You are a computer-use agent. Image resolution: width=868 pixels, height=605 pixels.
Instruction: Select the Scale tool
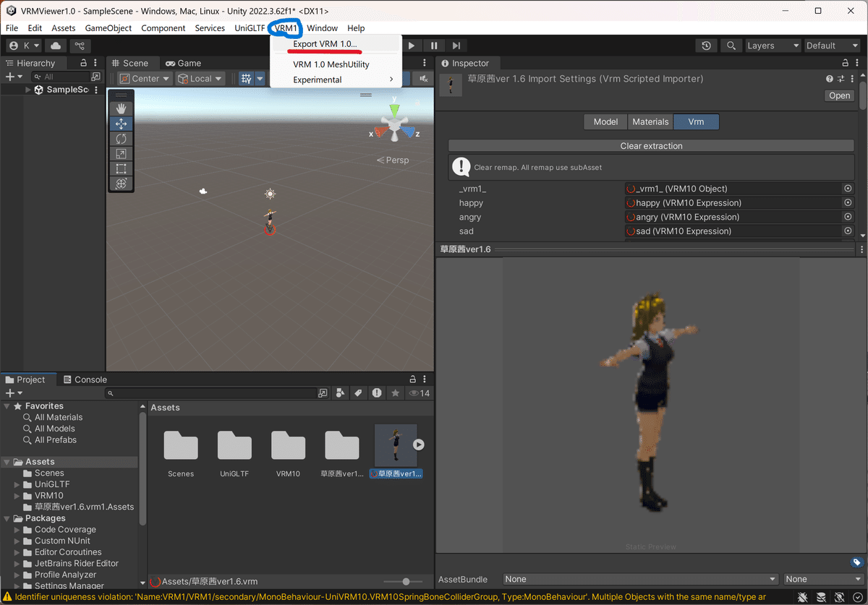click(x=121, y=153)
